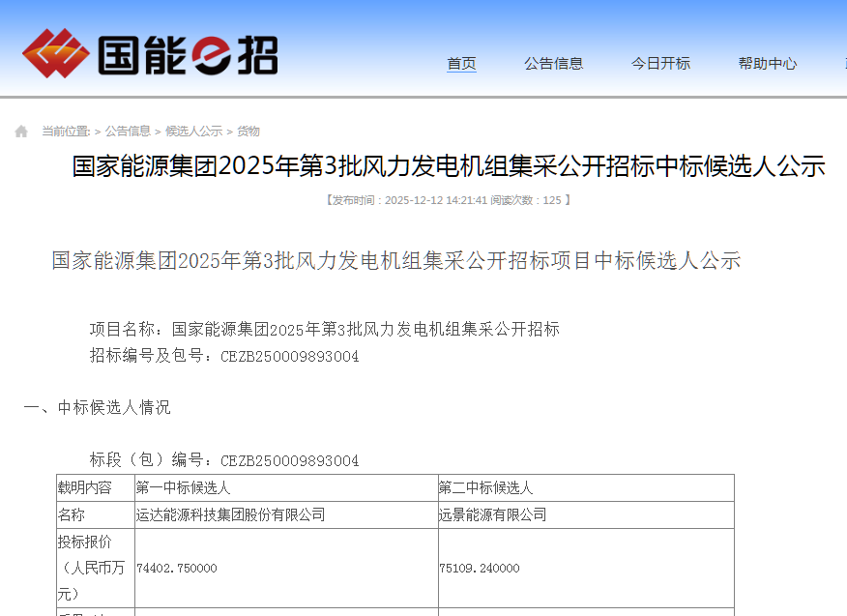847x616 pixels.
Task: Click the bold page title about 中标候选人公示
Action: click(x=449, y=166)
